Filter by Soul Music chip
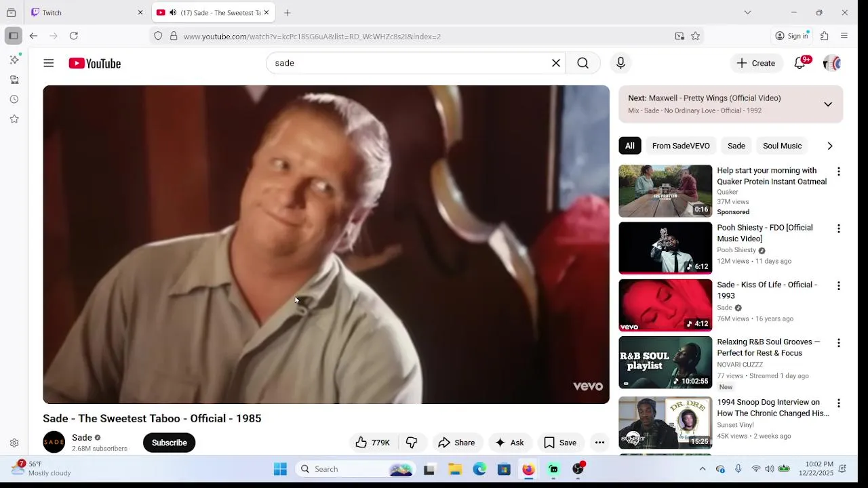This screenshot has width=868, height=488. (x=783, y=146)
